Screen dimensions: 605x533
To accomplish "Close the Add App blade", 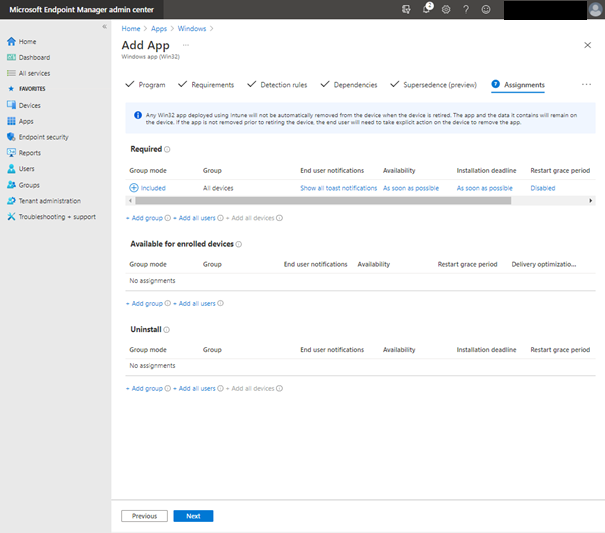I will click(x=587, y=45).
